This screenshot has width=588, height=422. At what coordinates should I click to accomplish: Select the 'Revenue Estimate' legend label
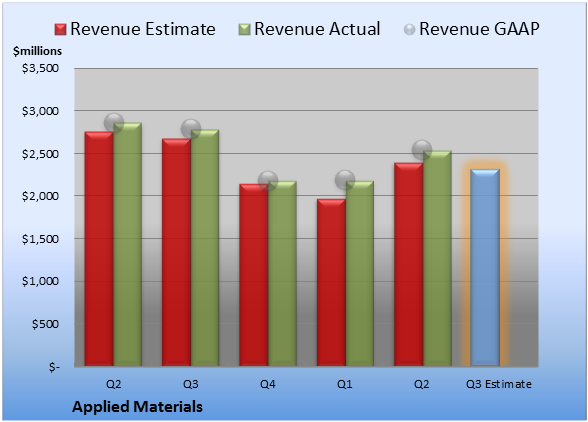click(143, 29)
